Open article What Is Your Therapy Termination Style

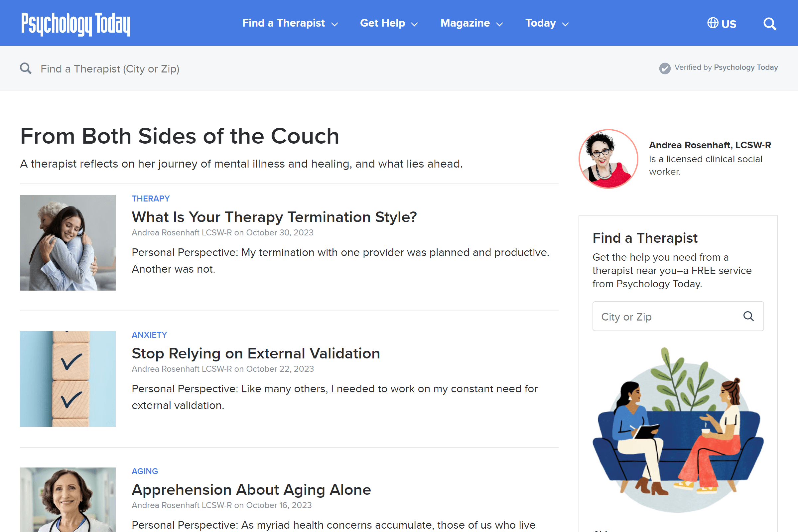274,217
